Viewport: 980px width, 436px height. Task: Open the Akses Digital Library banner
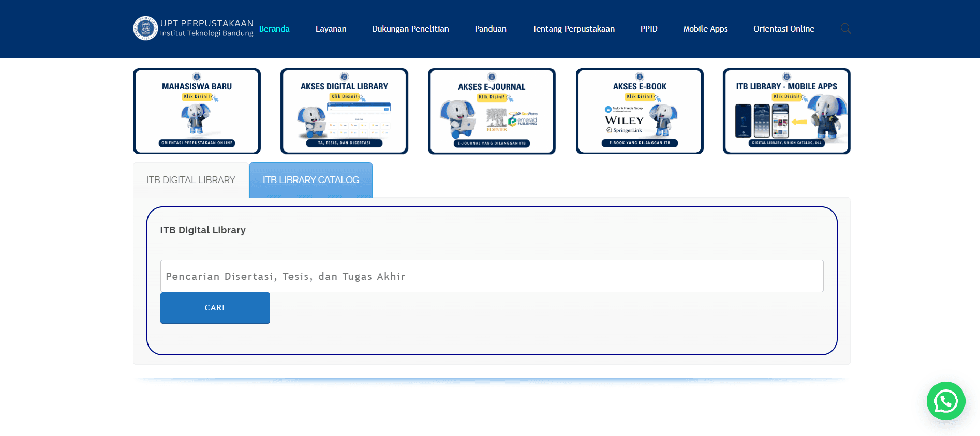click(344, 111)
